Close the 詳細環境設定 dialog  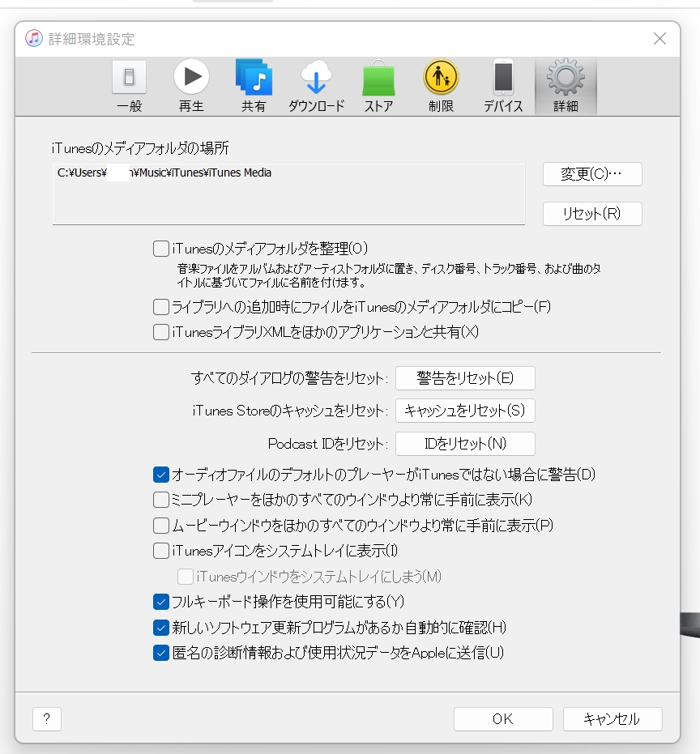(659, 39)
